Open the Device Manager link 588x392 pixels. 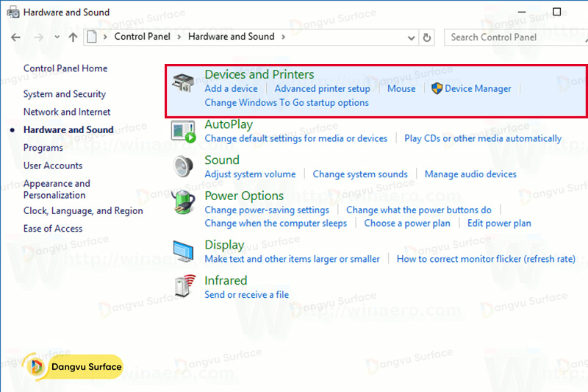[x=478, y=88]
